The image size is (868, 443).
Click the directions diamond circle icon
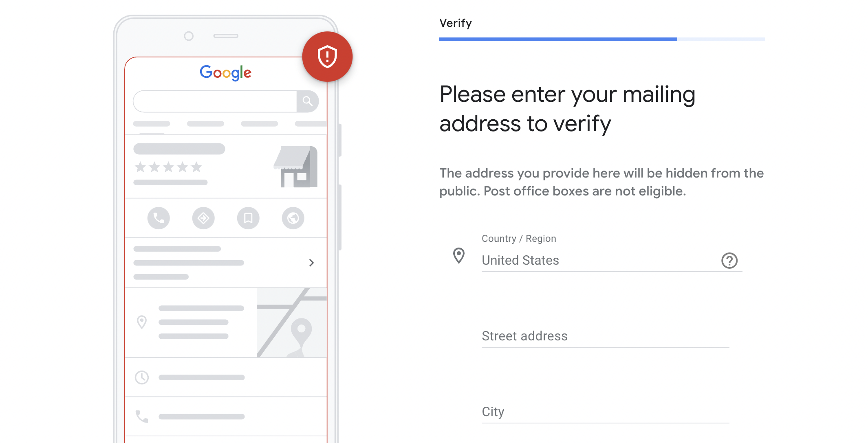[203, 218]
